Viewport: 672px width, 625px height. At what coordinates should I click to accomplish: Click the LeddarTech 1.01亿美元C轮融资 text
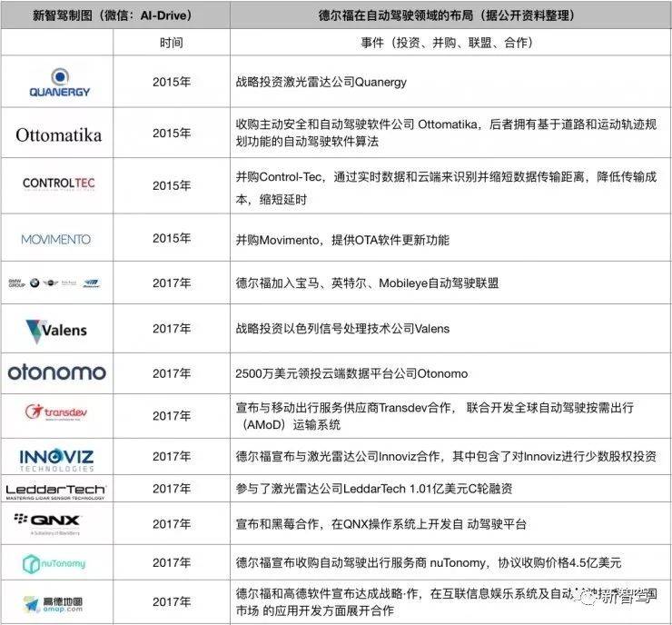pos(374,488)
